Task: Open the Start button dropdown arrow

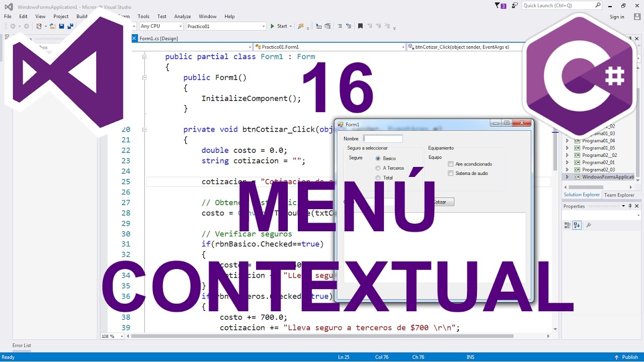Action: pyautogui.click(x=291, y=26)
